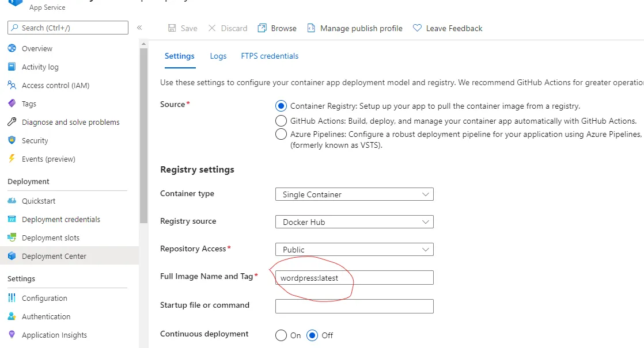
Task: Click the Application Insights lightbulb icon
Action: (12, 335)
